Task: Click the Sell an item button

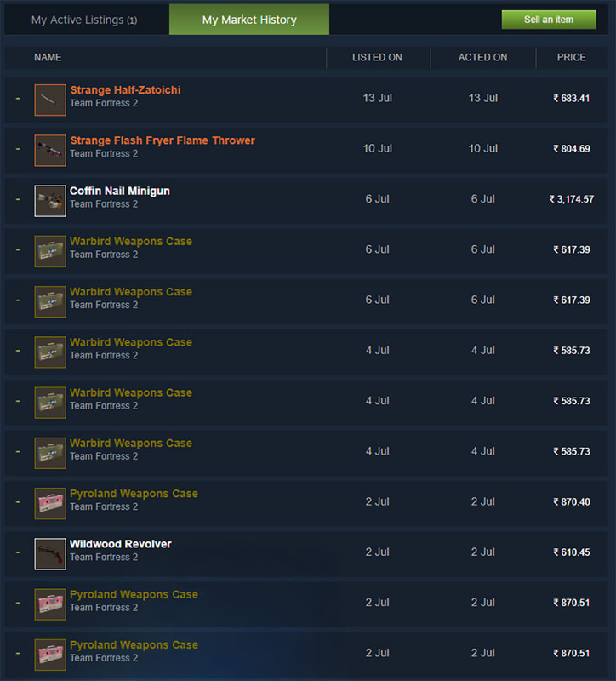Action: point(549,20)
